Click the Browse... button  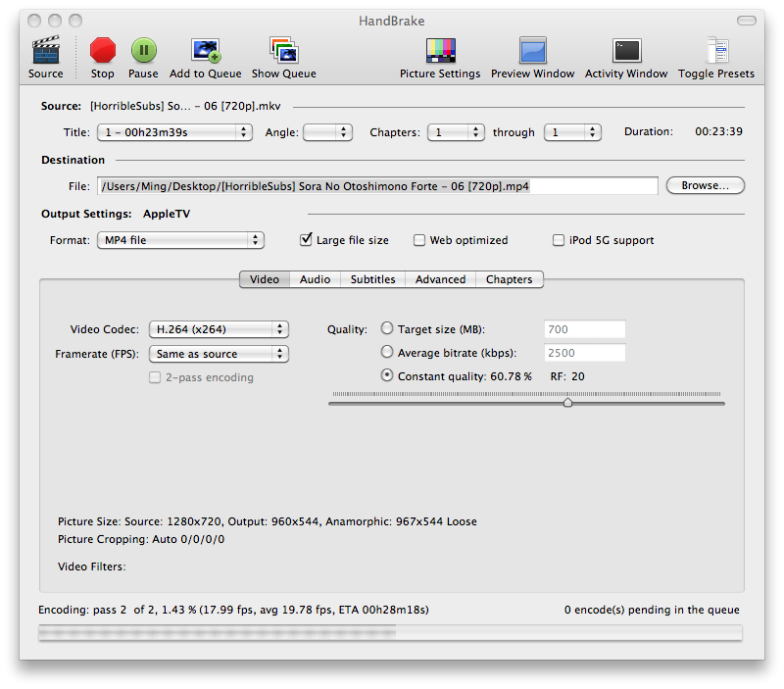[x=705, y=185]
